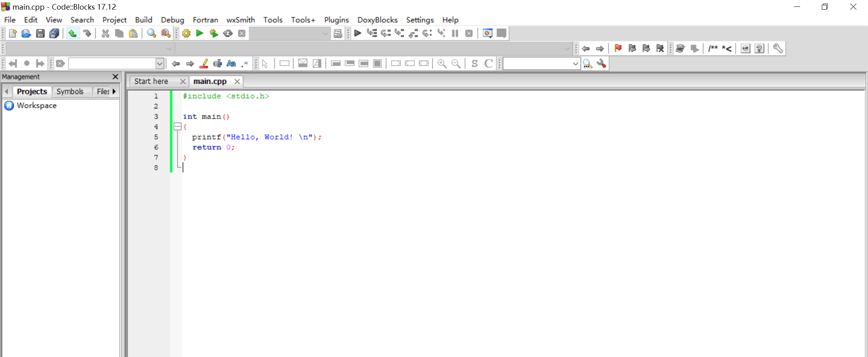Toggle bookmark with the red flag icon
868x357 pixels.
tap(618, 48)
